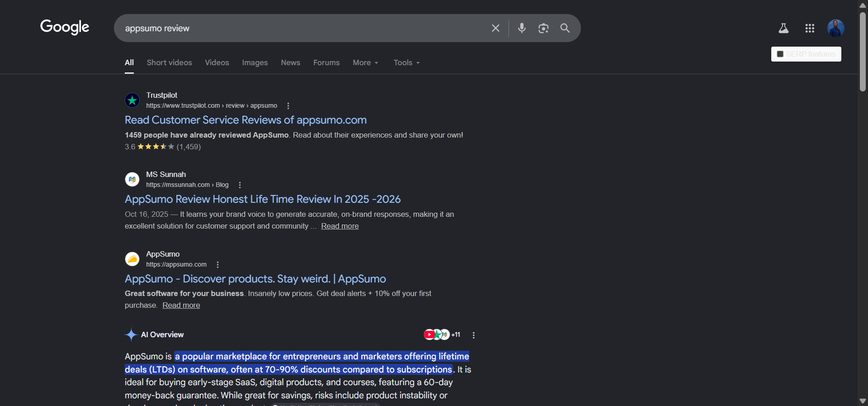868x406 pixels.
Task: Clear the search box with the X icon
Action: pyautogui.click(x=495, y=28)
